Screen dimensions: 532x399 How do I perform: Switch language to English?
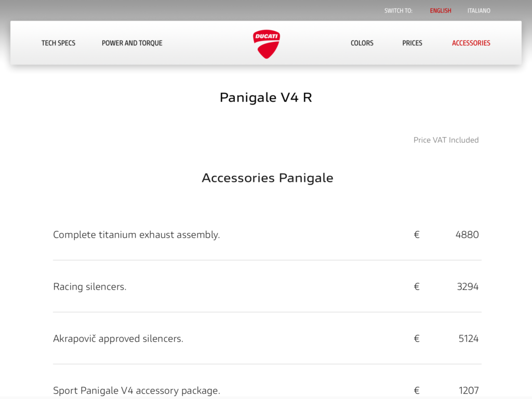coord(441,11)
